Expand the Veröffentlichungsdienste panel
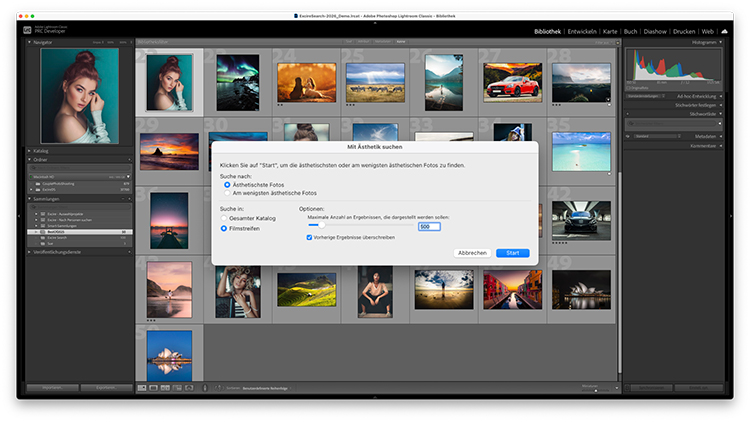750x422 pixels. [x=29, y=252]
